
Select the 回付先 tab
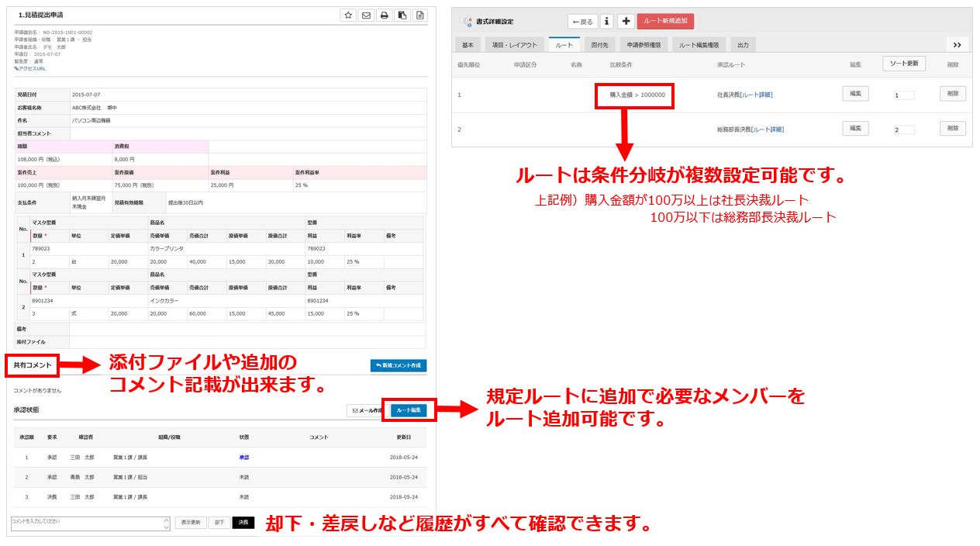[598, 45]
